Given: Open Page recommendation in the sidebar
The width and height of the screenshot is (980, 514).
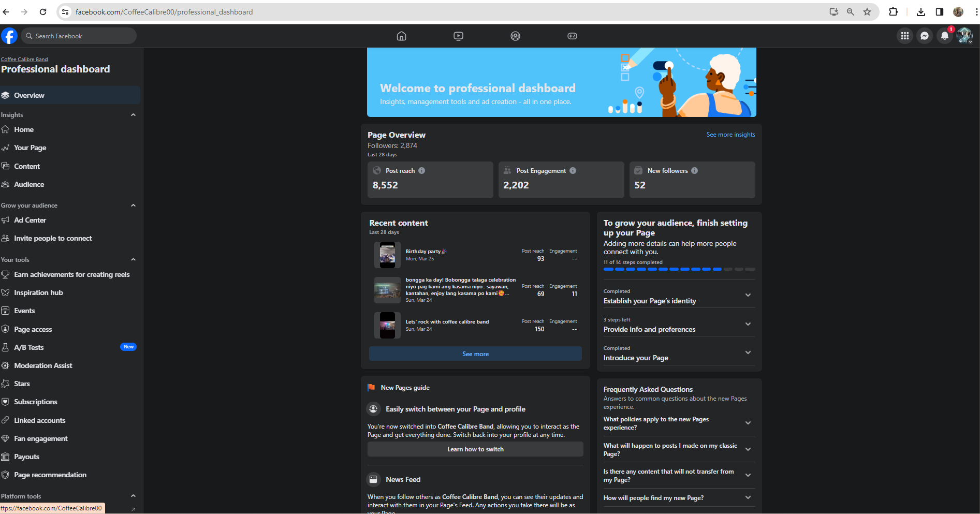Looking at the screenshot, I should point(70,475).
